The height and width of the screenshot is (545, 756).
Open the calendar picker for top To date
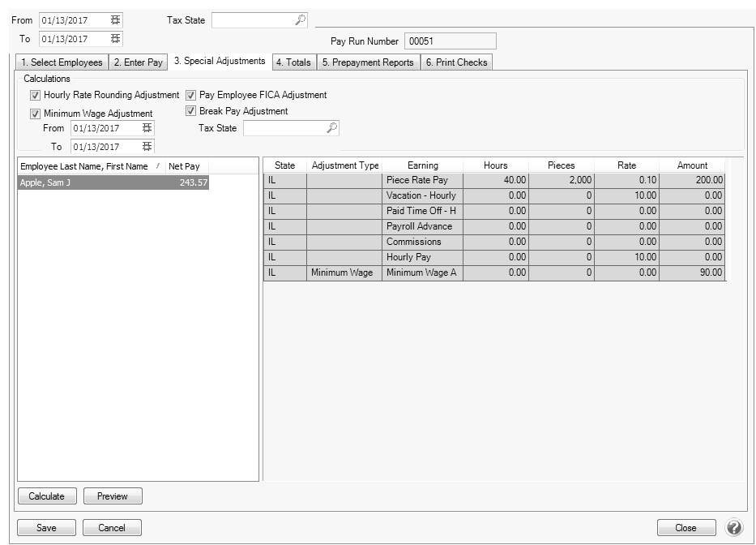tap(116, 38)
